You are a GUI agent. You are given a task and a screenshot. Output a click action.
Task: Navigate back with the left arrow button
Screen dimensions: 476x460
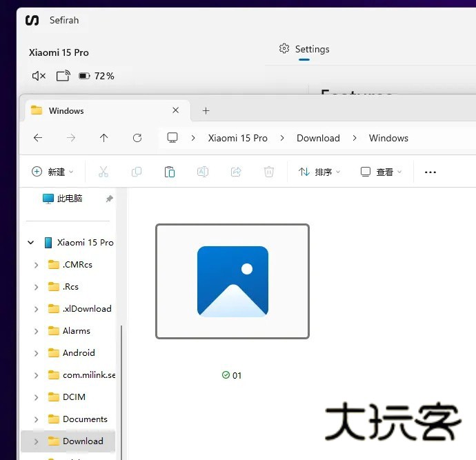point(38,138)
